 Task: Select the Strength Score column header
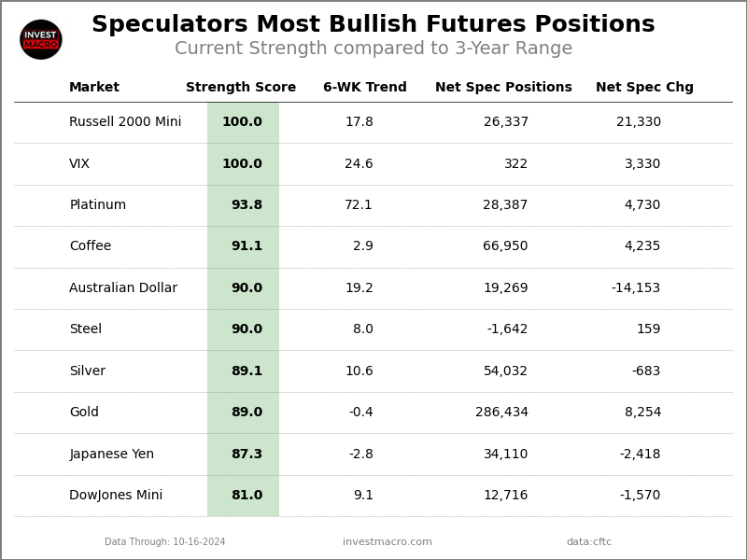coord(241,88)
